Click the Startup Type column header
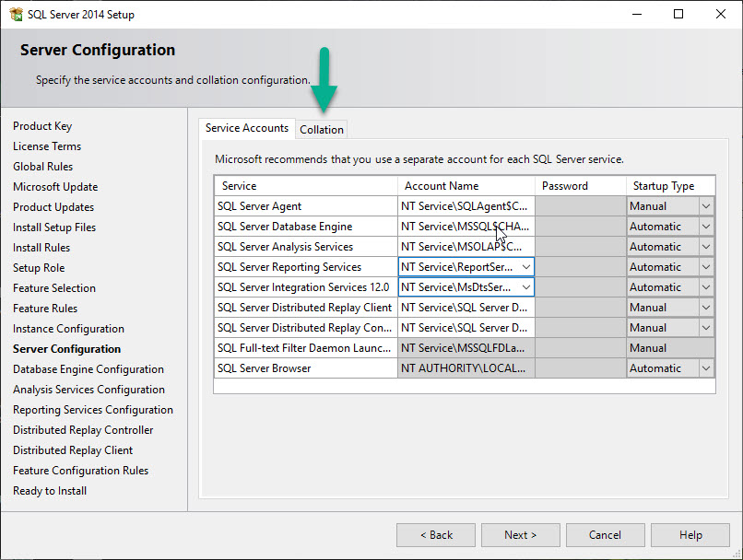This screenshot has height=560, width=743. (x=670, y=186)
